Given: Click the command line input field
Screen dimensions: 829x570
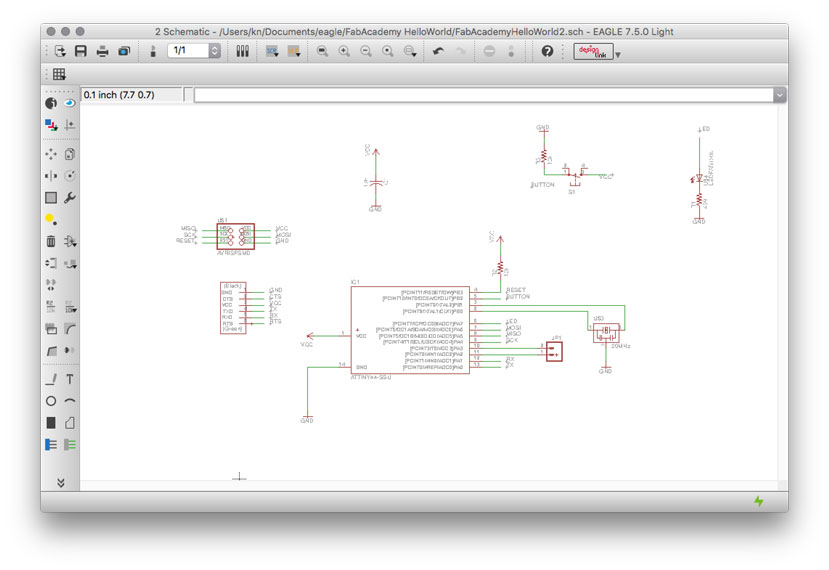Looking at the screenshot, I should 484,95.
